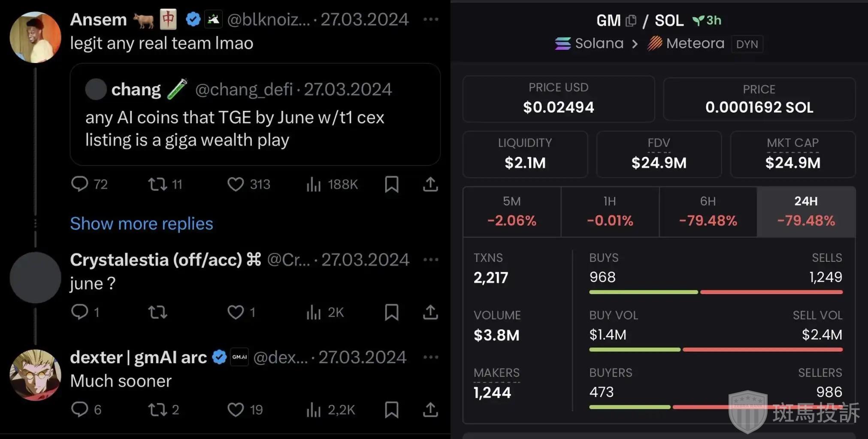
Task: Reply to Ansem's tweet
Action: point(80,184)
